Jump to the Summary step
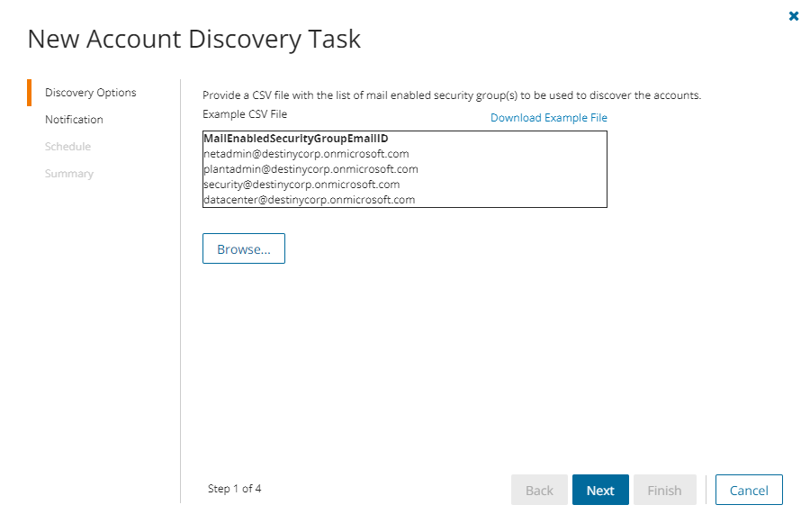Screen dimensions: 810x532 coord(69,174)
